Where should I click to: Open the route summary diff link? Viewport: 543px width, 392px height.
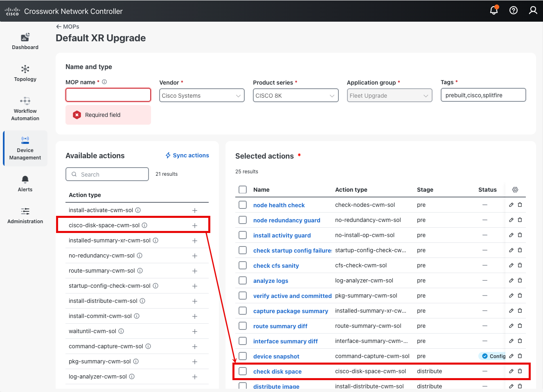pos(280,326)
